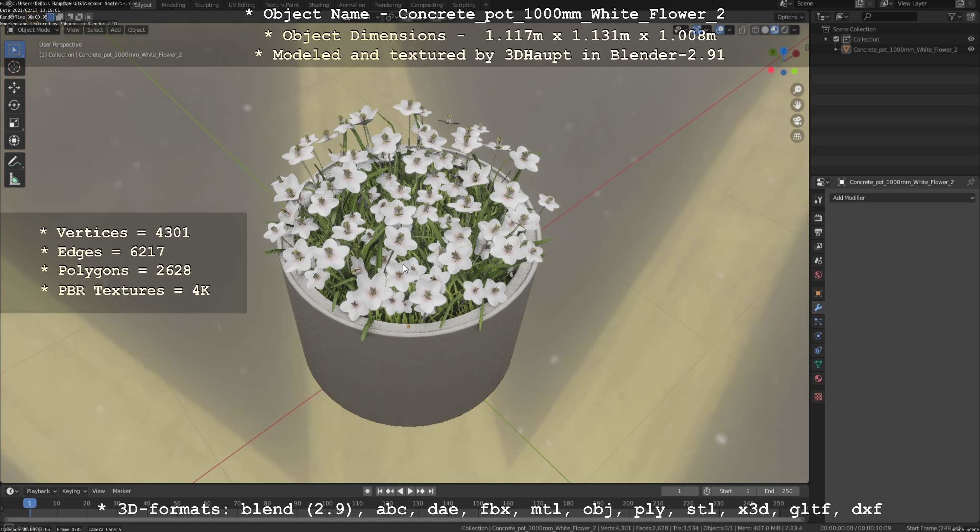Collapse the Collection tree arrow
Image resolution: width=980 pixels, height=532 pixels.
click(x=826, y=39)
